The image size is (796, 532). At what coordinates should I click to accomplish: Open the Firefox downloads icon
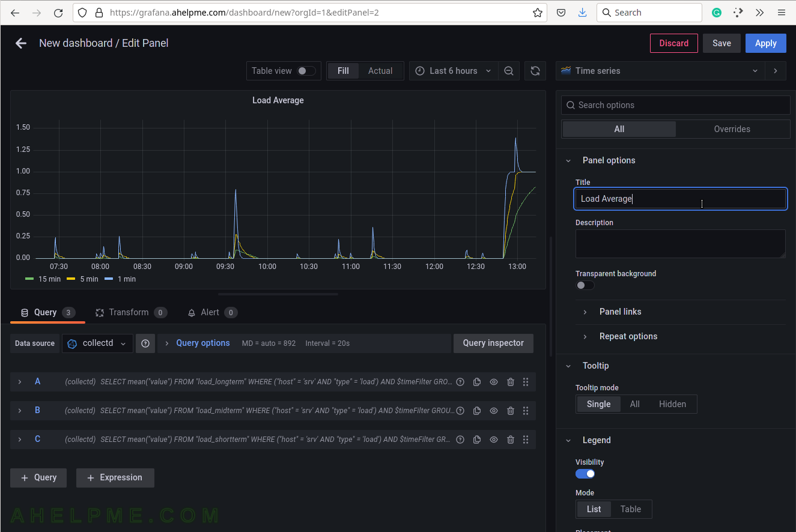582,13
